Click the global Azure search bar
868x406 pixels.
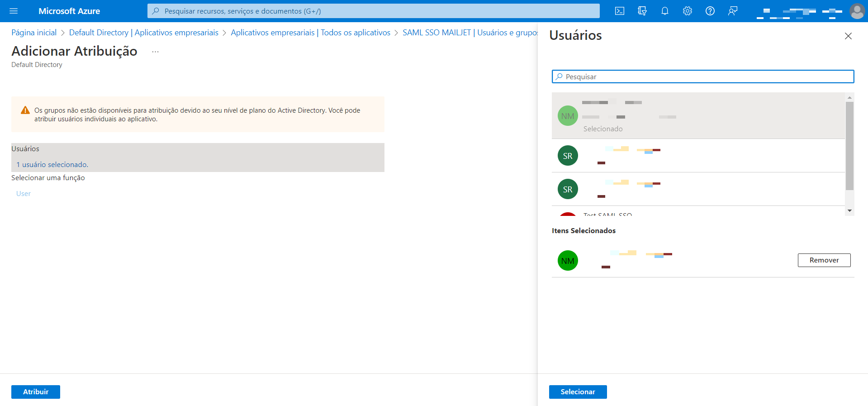tap(374, 11)
